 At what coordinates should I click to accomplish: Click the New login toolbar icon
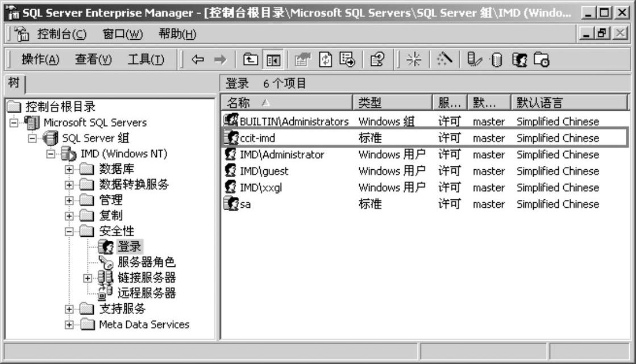pos(519,60)
